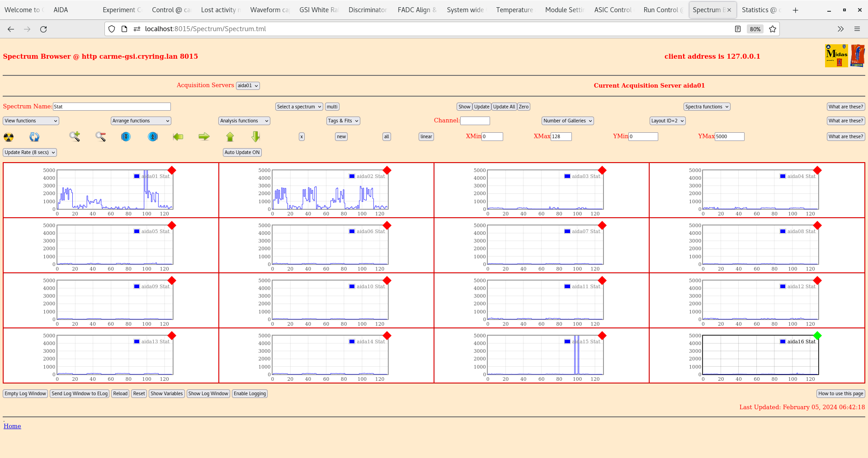Click the green diamond marker on aida16 Stat
The image size is (868, 458).
817,336
